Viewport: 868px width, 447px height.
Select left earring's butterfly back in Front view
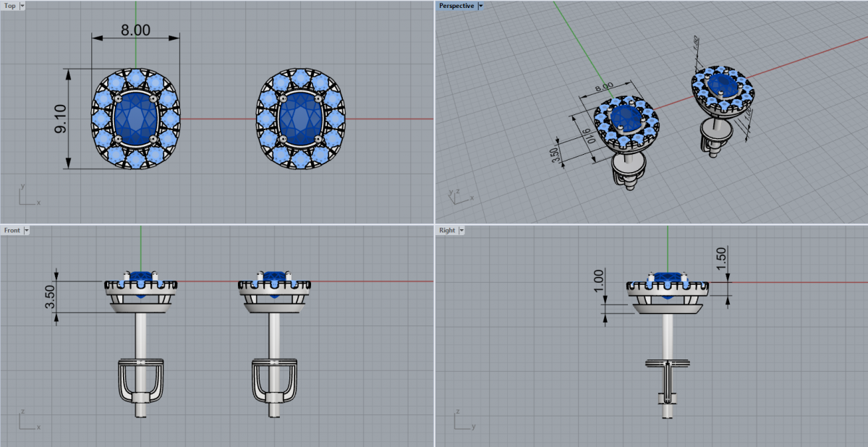coord(140,381)
